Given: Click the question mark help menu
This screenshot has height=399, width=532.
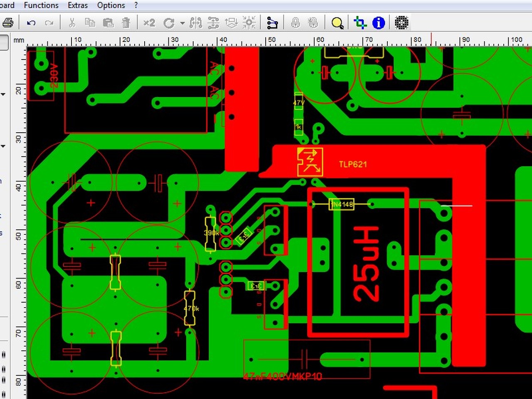Looking at the screenshot, I should [x=136, y=5].
